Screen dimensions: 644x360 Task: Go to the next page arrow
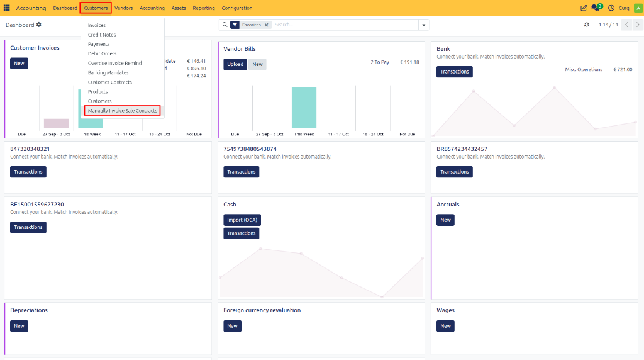[x=638, y=25]
